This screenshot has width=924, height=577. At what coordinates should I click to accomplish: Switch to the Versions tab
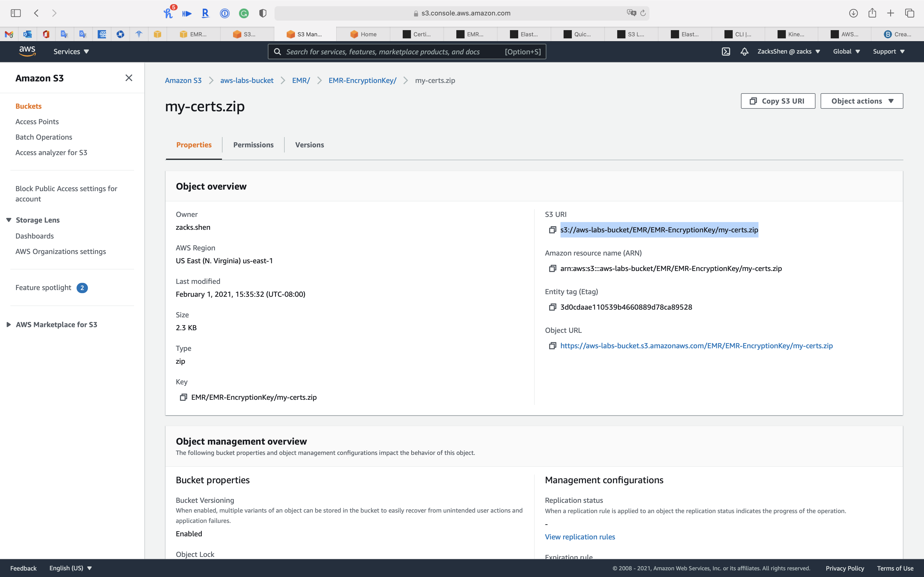click(x=309, y=145)
